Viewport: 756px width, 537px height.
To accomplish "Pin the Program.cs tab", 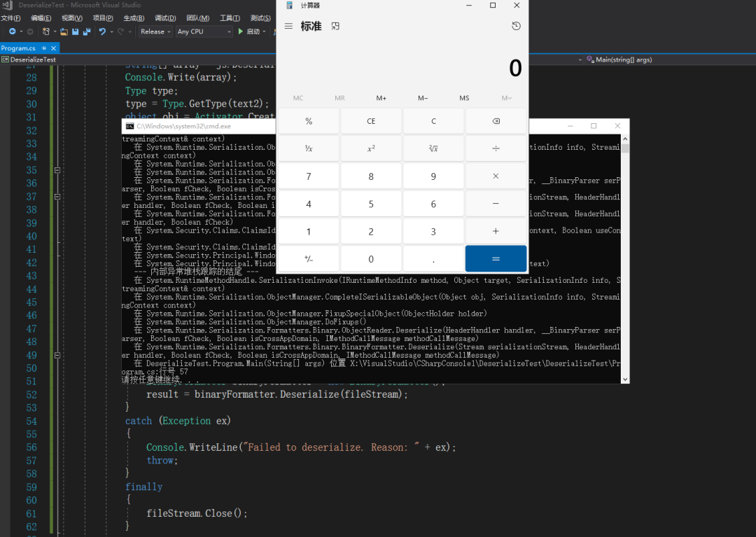I will (44, 48).
